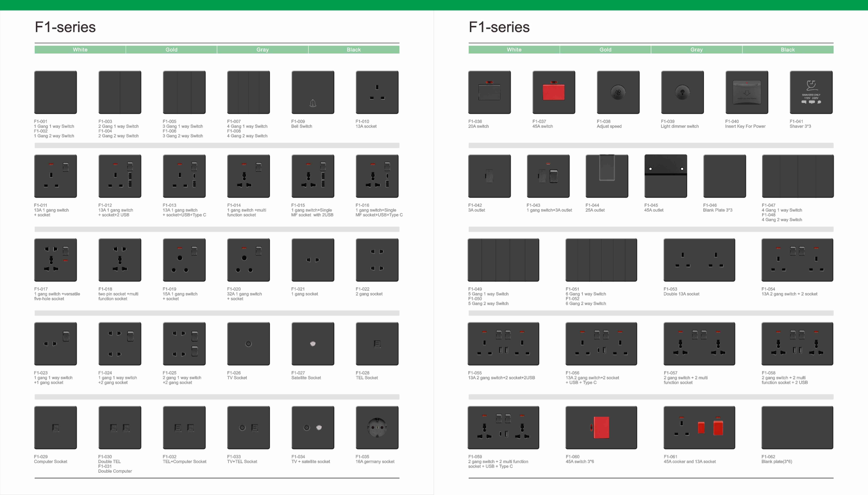
Task: Click the F1-014 multi function socket image
Action: pos(248,176)
